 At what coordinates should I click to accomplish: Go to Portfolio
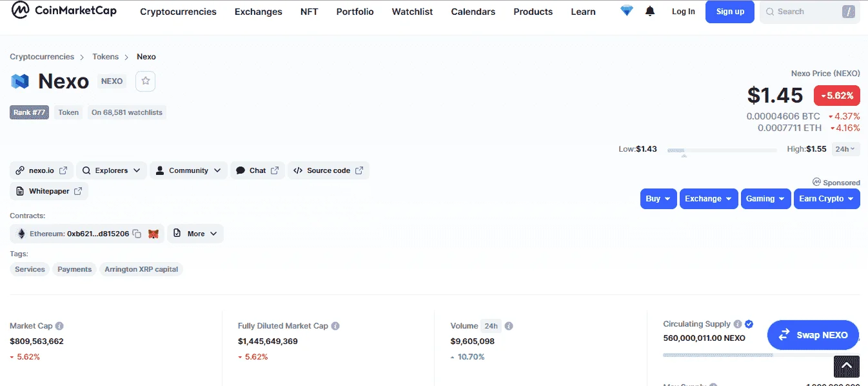click(355, 12)
